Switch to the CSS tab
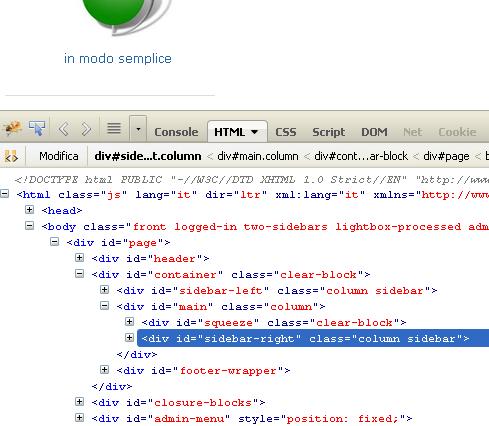This screenshot has height=426, width=489. tap(286, 132)
